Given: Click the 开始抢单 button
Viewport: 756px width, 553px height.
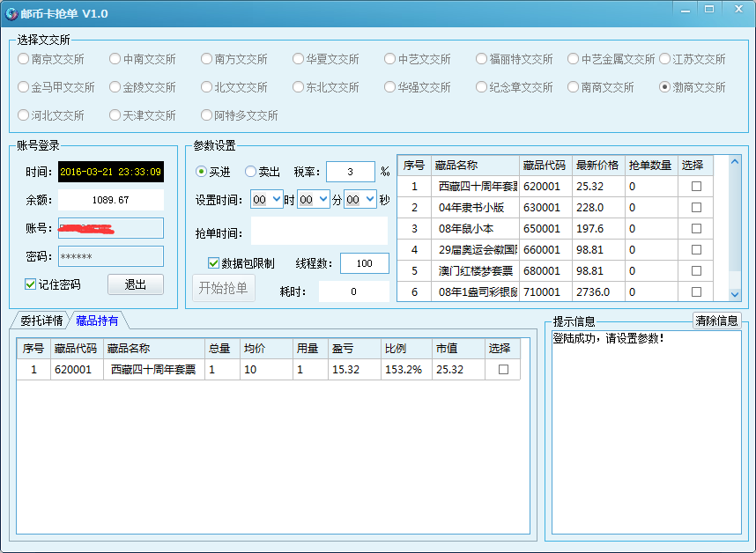Looking at the screenshot, I should 224,288.
